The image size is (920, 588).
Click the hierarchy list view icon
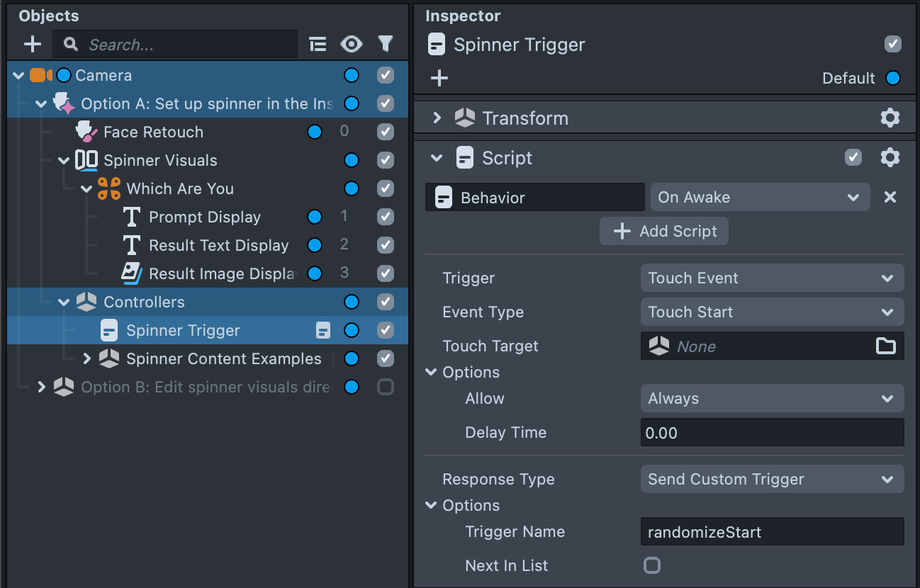[x=318, y=45]
